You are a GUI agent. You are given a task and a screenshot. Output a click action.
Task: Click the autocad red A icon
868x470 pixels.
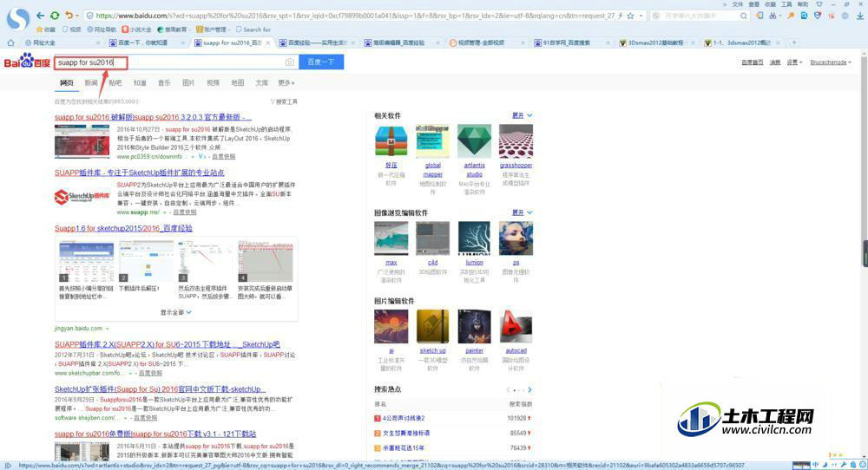coord(516,326)
